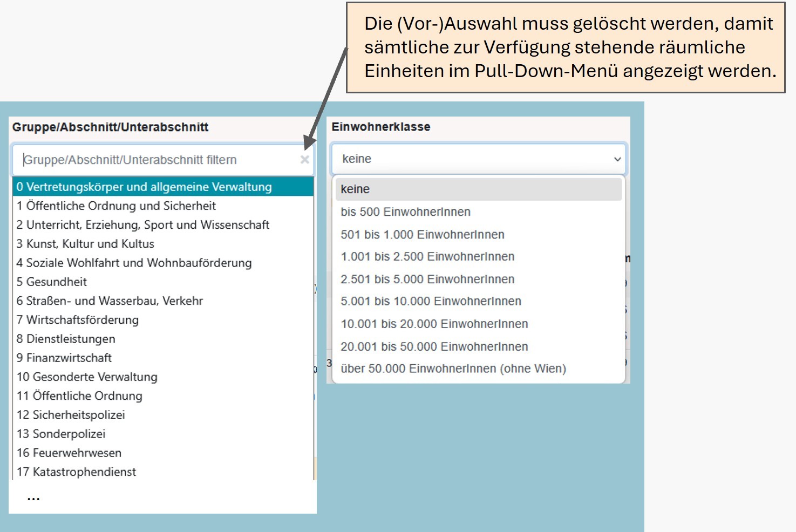The image size is (796, 532).
Task: Pick 3 Kunst, Kultur und Kultus
Action: (x=85, y=244)
